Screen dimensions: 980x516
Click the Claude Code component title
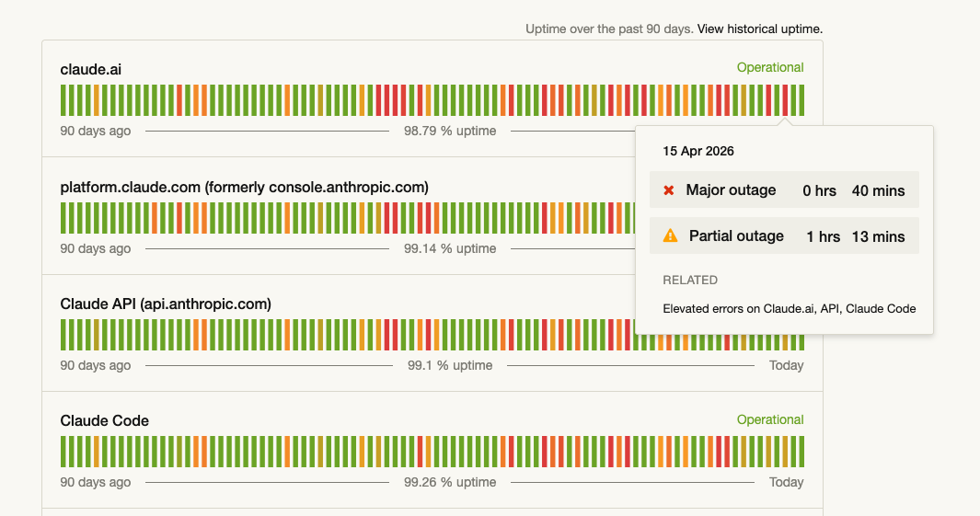pyautogui.click(x=104, y=420)
